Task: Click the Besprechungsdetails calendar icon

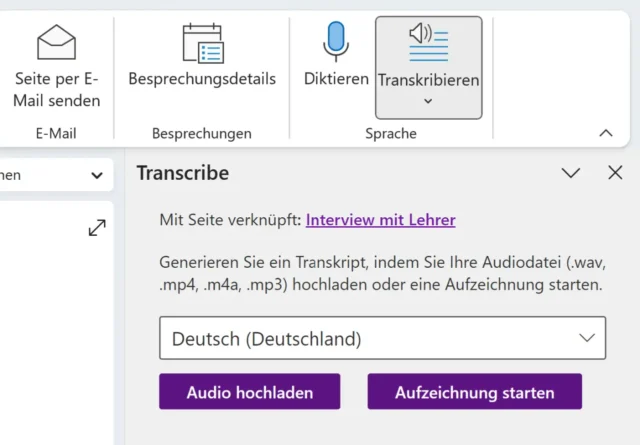Action: 202,42
